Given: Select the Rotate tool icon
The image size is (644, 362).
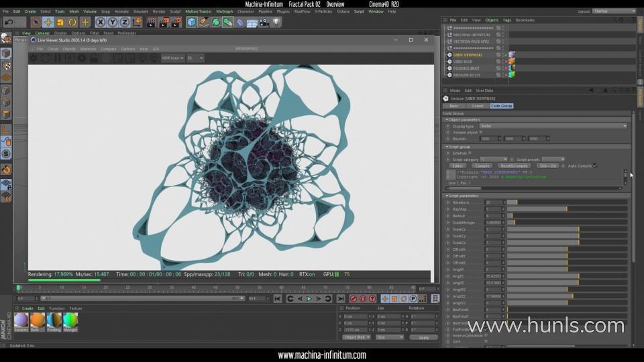Looking at the screenshot, I should (x=72, y=22).
